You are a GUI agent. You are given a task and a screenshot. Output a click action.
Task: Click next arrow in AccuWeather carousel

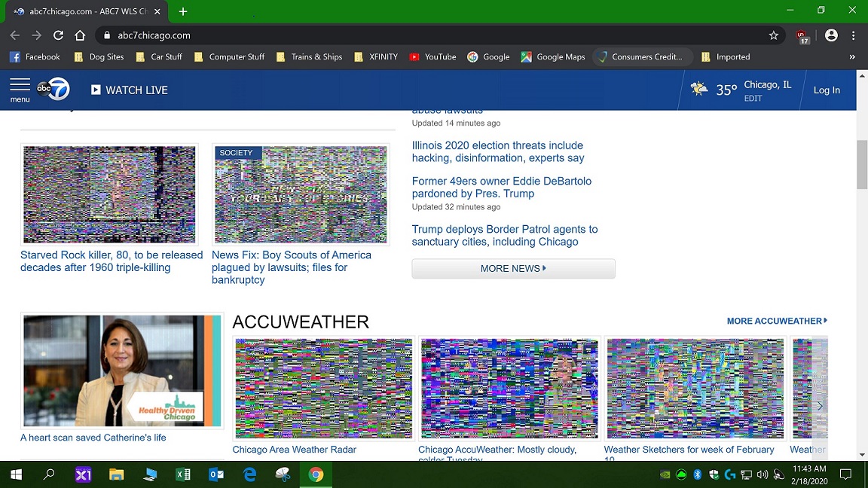[820, 406]
